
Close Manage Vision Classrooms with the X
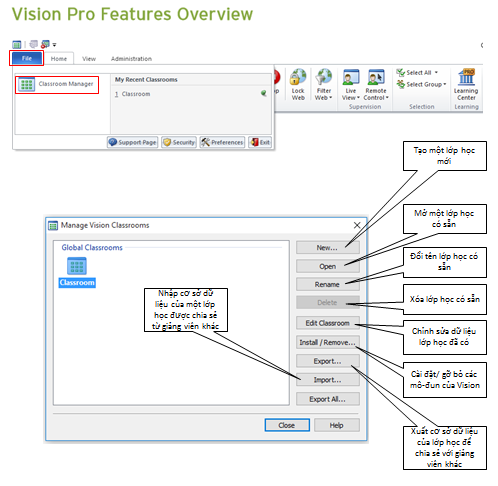coord(357,225)
